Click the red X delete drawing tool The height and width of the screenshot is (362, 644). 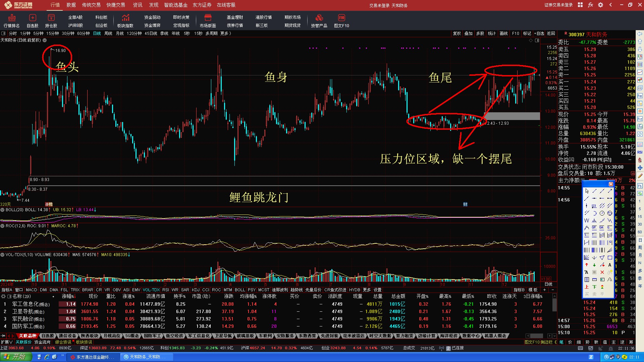click(x=602, y=272)
